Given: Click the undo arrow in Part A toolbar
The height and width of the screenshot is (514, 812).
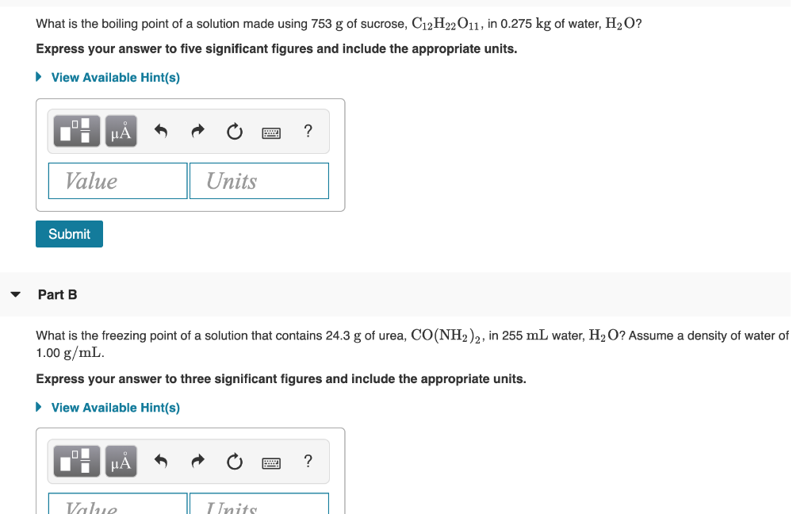Looking at the screenshot, I should coord(160,131).
